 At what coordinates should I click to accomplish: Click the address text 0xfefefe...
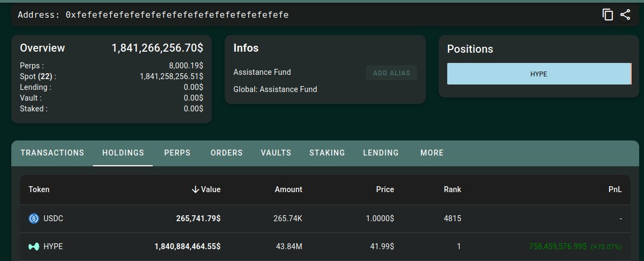coord(177,15)
